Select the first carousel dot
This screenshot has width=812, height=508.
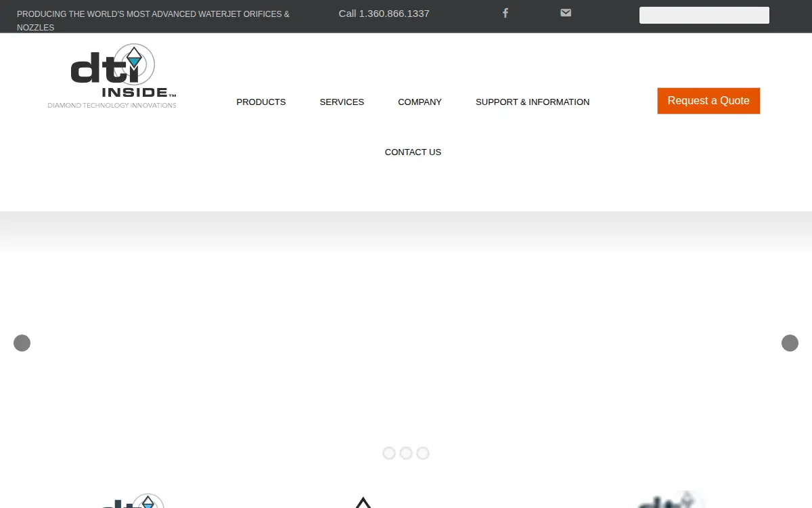tap(389, 453)
